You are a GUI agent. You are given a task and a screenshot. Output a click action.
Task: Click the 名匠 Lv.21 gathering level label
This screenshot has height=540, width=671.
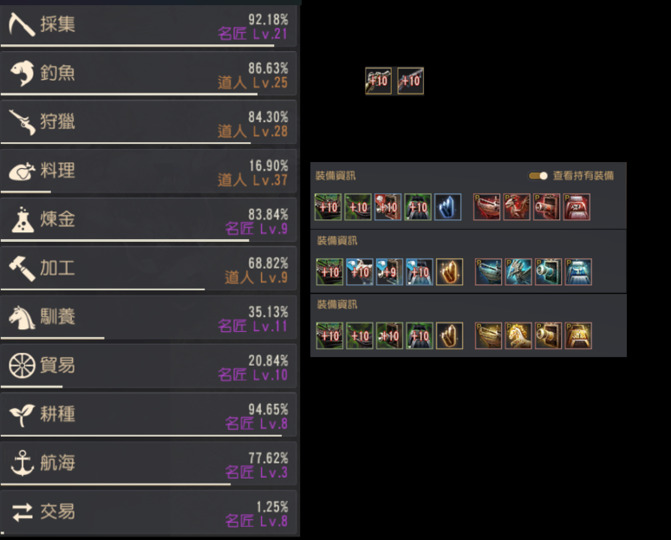(x=252, y=34)
